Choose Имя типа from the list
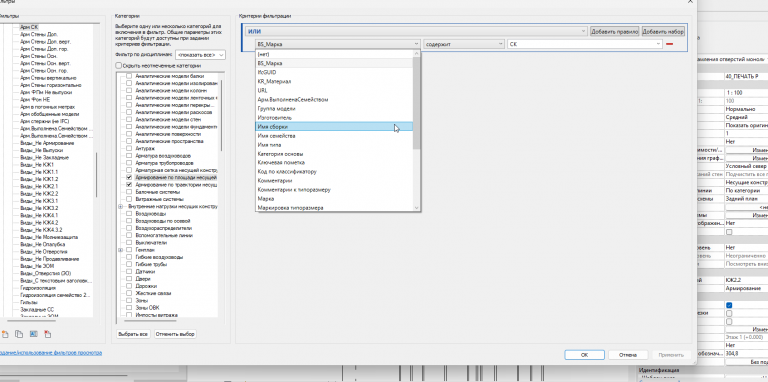 [x=334, y=145]
